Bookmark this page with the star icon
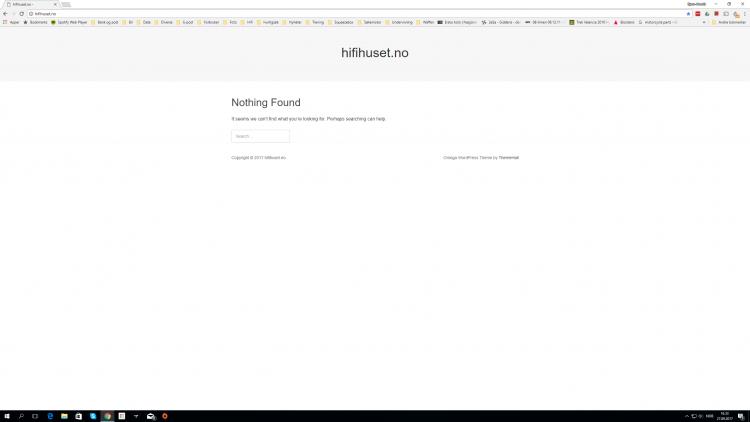This screenshot has height=422, width=750. pyautogui.click(x=688, y=14)
